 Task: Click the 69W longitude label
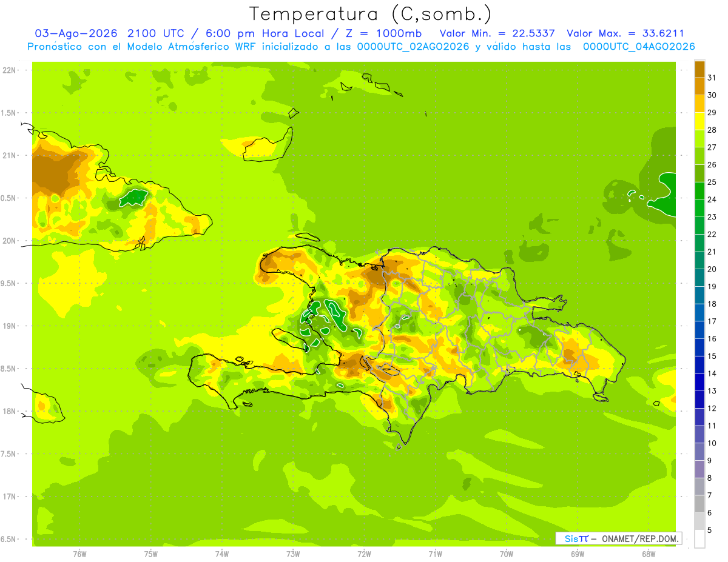578,554
